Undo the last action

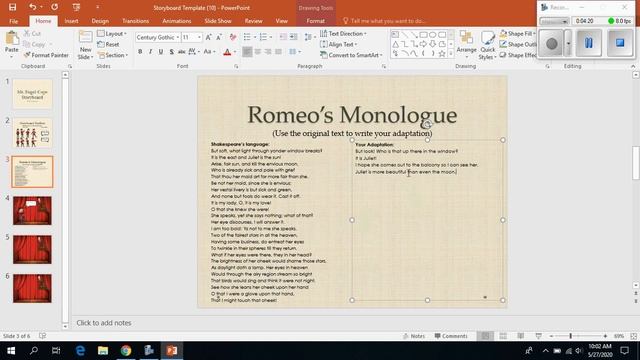point(32,7)
